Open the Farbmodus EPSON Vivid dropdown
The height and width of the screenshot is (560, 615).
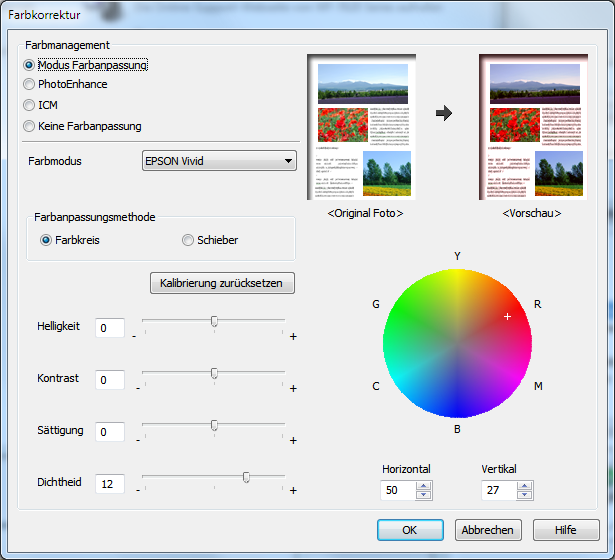219,160
